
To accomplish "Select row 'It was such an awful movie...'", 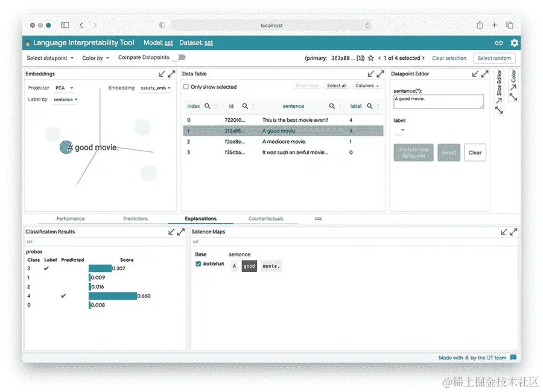I will pos(283,153).
